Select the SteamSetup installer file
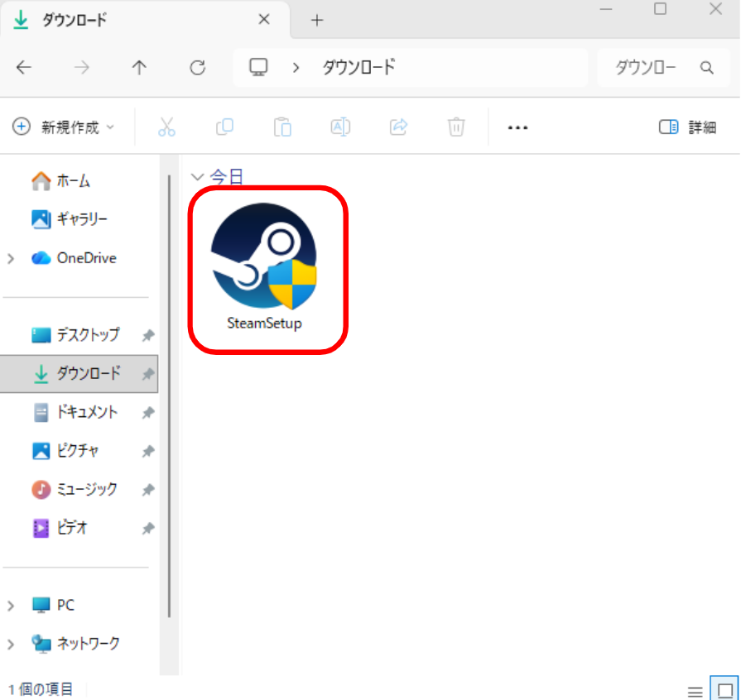 pos(264,267)
